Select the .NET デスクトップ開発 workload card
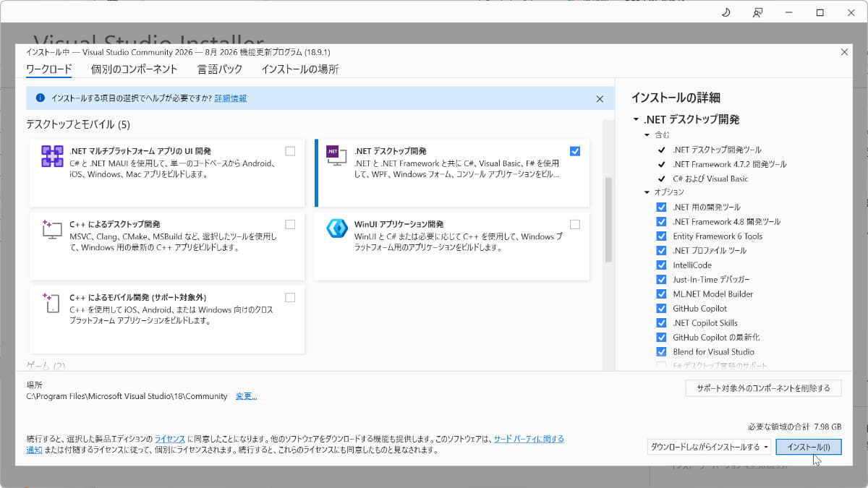This screenshot has height=488, width=868. pyautogui.click(x=452, y=173)
